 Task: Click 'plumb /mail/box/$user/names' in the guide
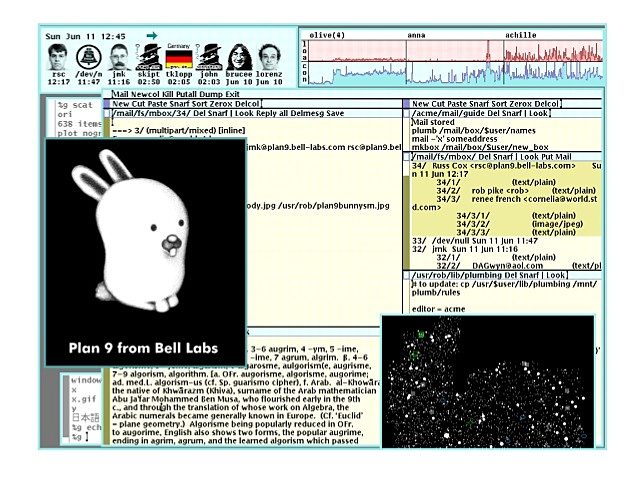[474, 131]
